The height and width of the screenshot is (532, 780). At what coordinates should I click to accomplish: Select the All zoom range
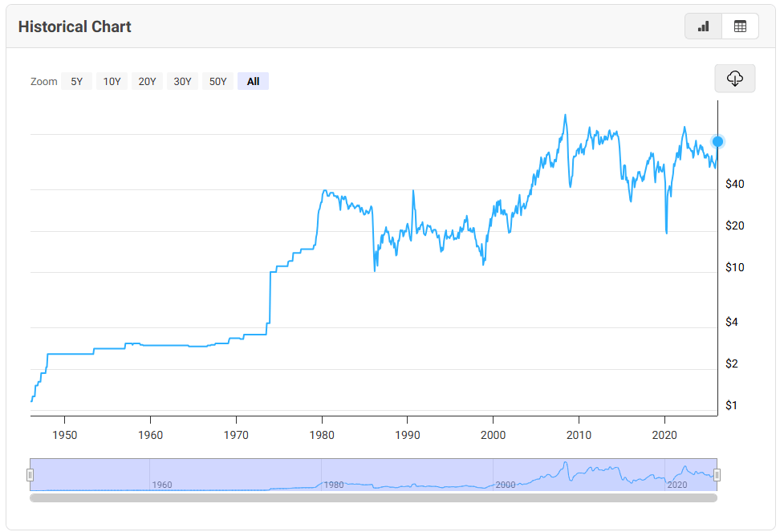pyautogui.click(x=253, y=81)
